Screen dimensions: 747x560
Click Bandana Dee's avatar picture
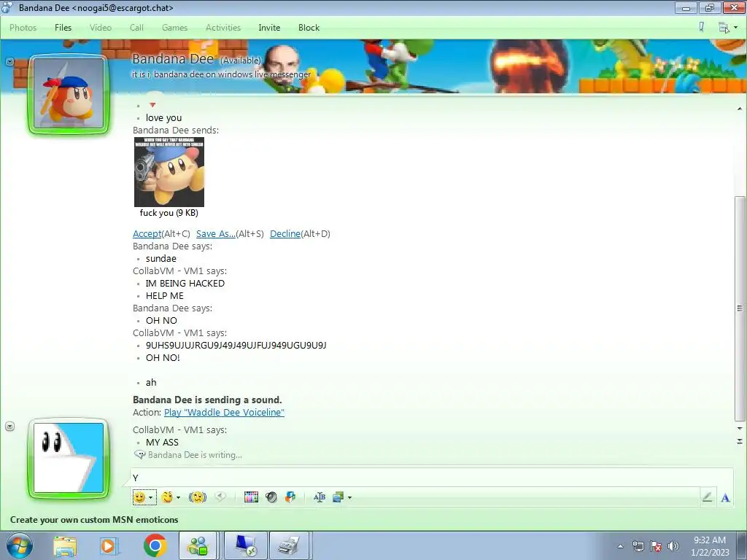pyautogui.click(x=69, y=93)
